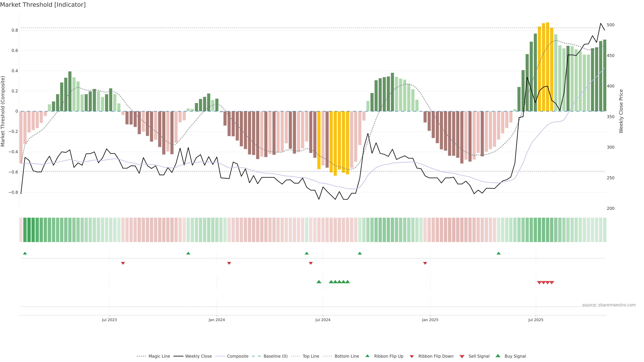The height and width of the screenshot is (362, 644).
Task: Toggle the Weekly Close legend entry
Action: click(x=198, y=356)
